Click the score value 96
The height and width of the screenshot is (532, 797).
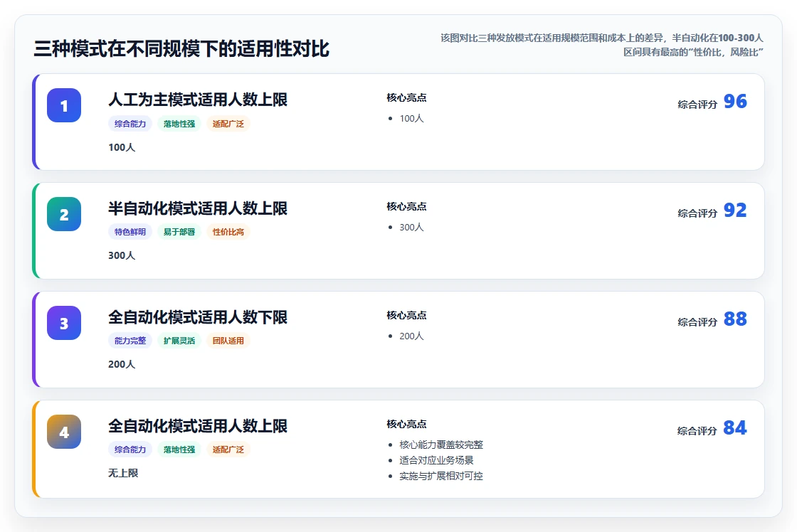point(735,101)
